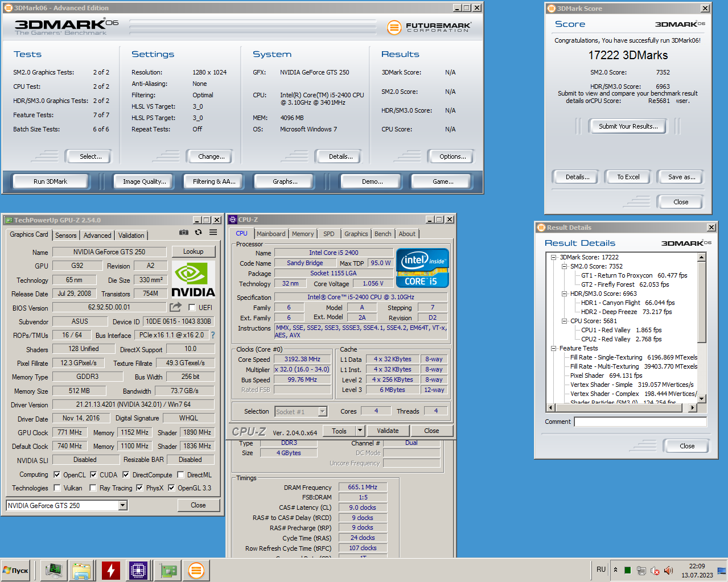Toggle the OpenCL checkbox
Image resolution: width=728 pixels, height=582 pixels.
[57, 474]
